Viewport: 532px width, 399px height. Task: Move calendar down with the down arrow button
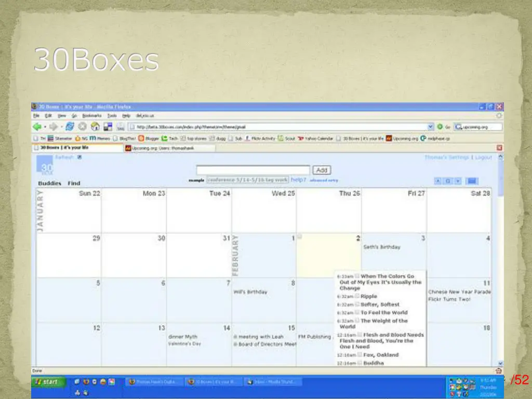458,181
